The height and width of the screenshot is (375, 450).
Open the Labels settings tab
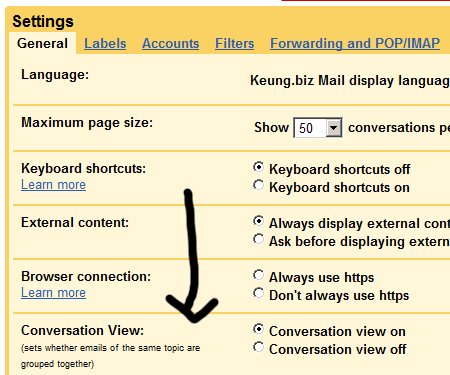[x=105, y=43]
